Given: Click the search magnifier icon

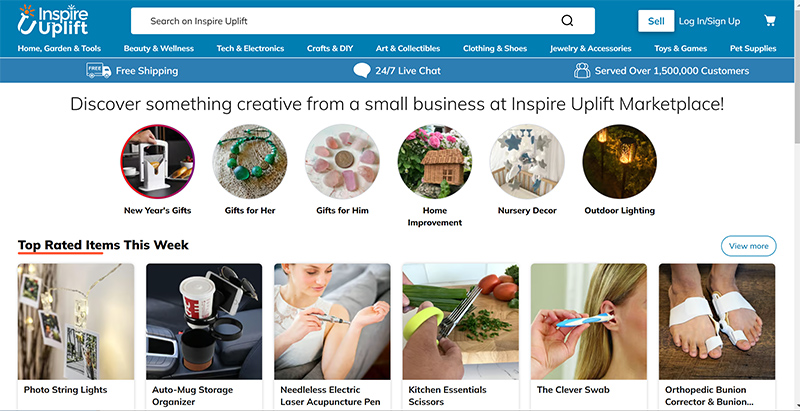Looking at the screenshot, I should [567, 21].
